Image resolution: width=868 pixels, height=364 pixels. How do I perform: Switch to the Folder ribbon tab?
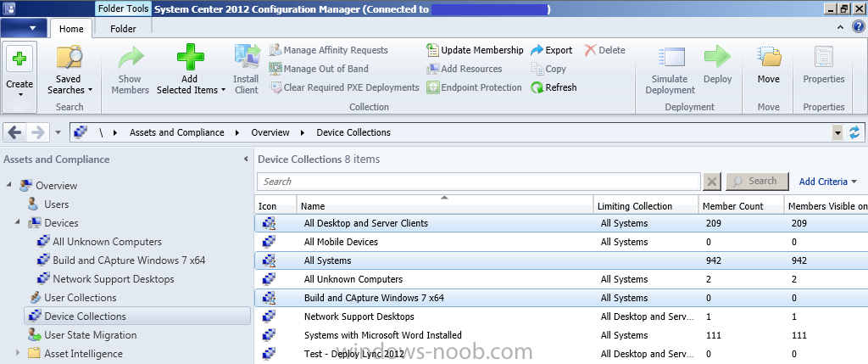(123, 29)
